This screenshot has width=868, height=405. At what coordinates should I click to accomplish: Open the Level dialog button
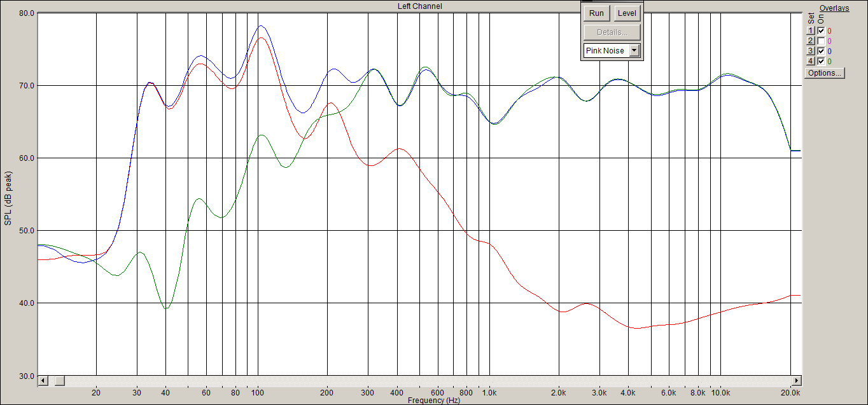click(627, 13)
